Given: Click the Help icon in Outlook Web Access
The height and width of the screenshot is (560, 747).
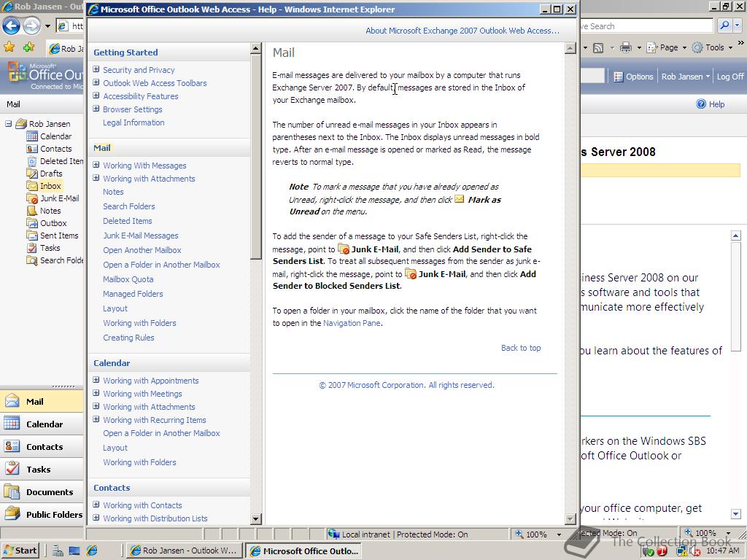Looking at the screenshot, I should tap(701, 104).
